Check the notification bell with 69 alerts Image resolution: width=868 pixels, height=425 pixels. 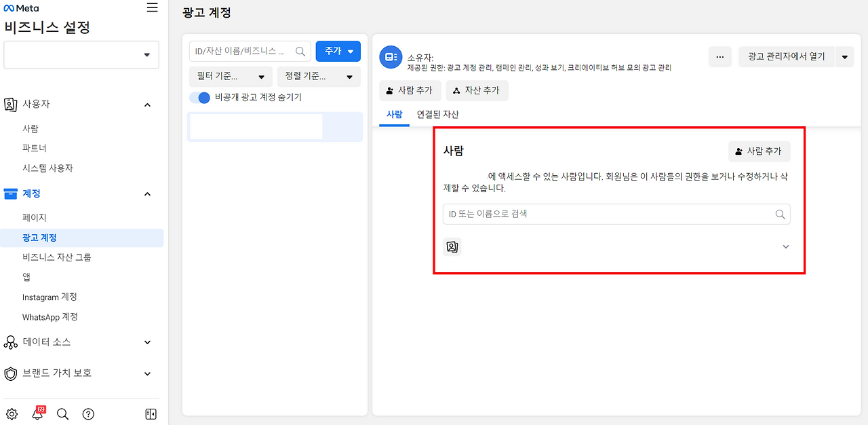tap(38, 413)
